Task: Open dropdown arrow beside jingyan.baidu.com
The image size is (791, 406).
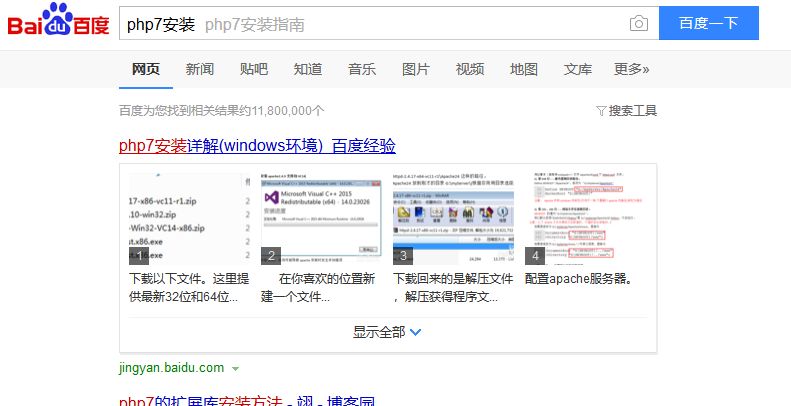Action: pyautogui.click(x=235, y=369)
